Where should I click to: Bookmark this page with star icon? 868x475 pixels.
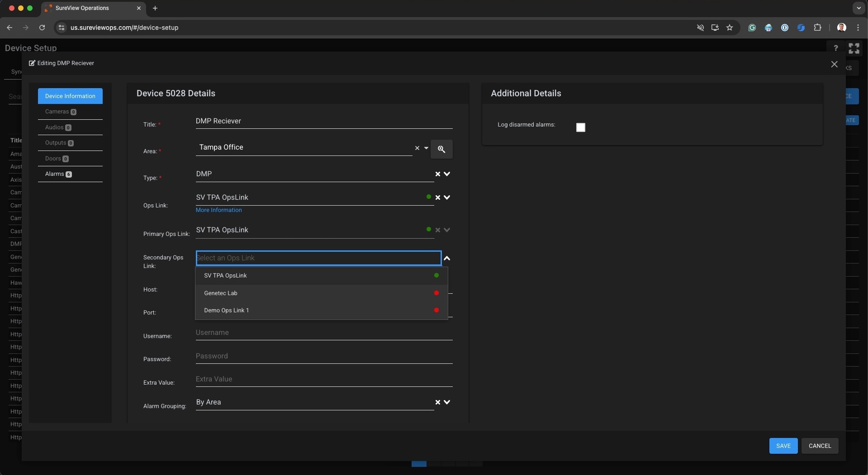pos(729,28)
